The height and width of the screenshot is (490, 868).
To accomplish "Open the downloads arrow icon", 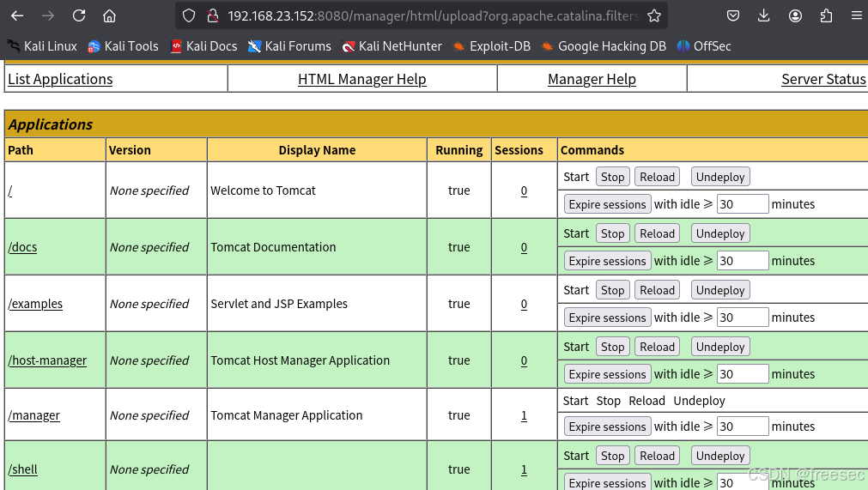I will [x=764, y=15].
